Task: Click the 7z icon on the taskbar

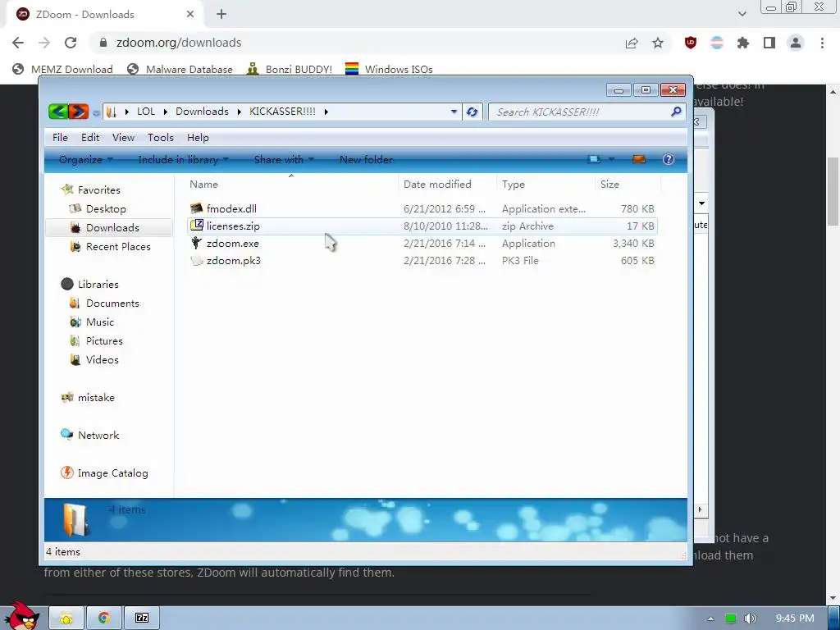Action: (x=141, y=618)
